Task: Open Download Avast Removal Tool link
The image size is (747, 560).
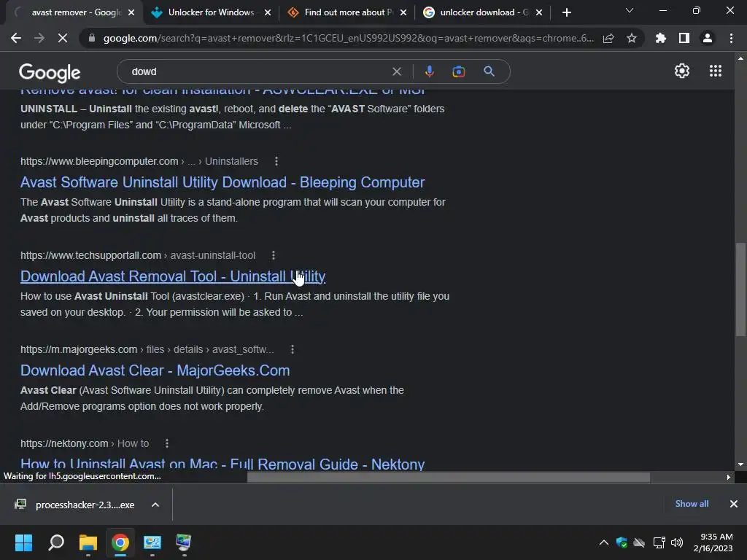Action: point(173,276)
